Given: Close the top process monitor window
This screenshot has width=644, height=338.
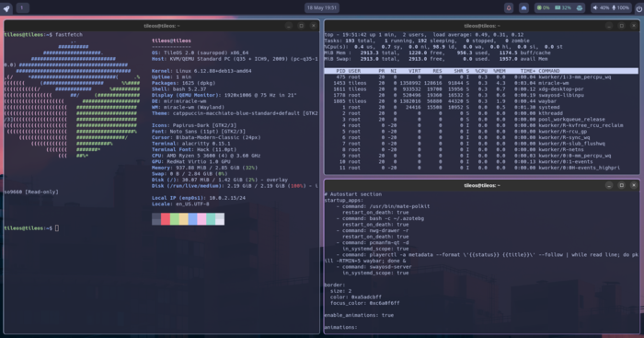Looking at the screenshot, I should coord(634,26).
